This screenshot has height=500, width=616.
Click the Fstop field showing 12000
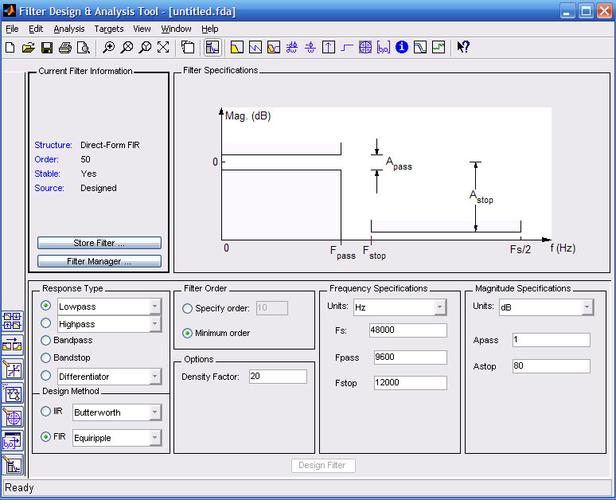[x=410, y=383]
